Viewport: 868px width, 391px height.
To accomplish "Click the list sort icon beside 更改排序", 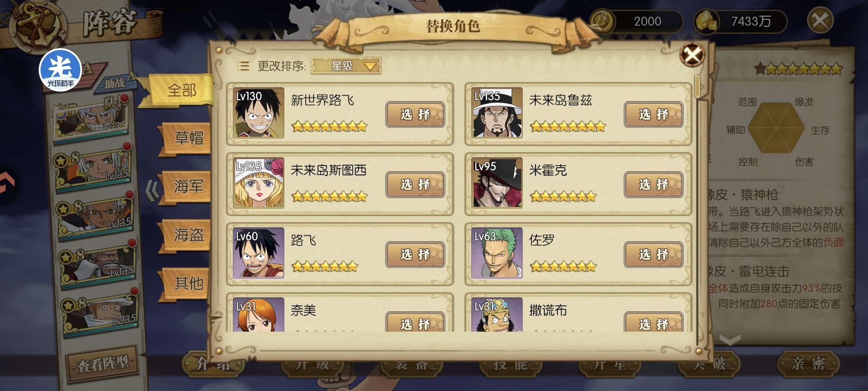I will [243, 66].
